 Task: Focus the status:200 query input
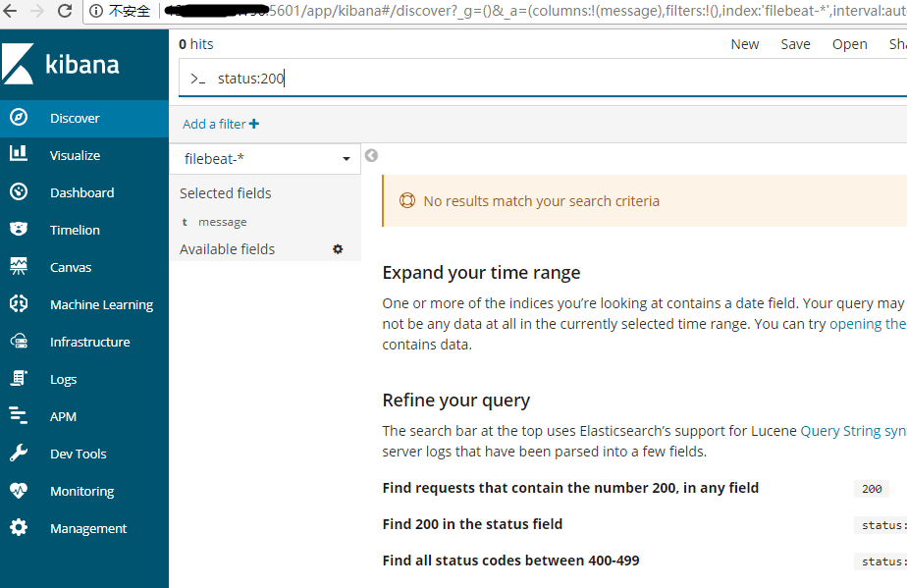pyautogui.click(x=543, y=79)
